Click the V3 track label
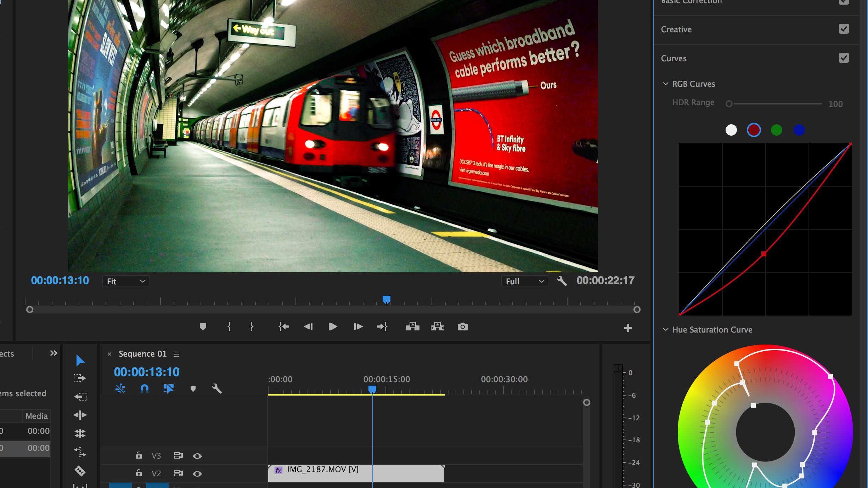 coord(156,456)
